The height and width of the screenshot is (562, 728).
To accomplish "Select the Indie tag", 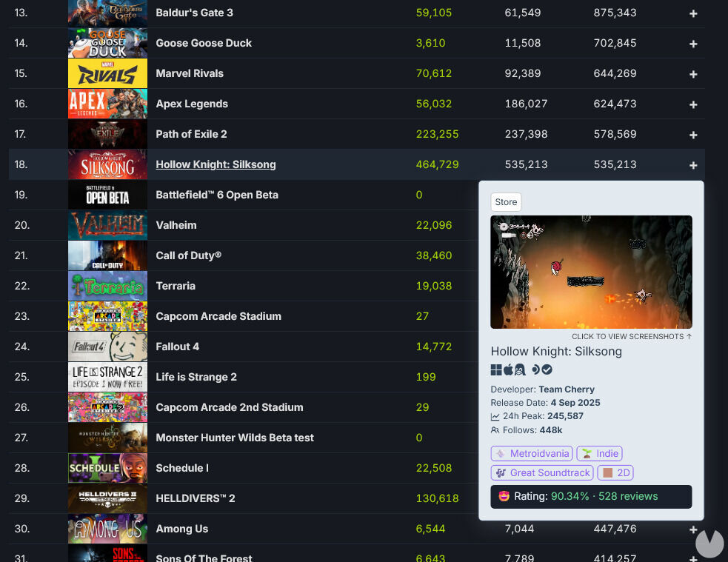I will point(599,453).
